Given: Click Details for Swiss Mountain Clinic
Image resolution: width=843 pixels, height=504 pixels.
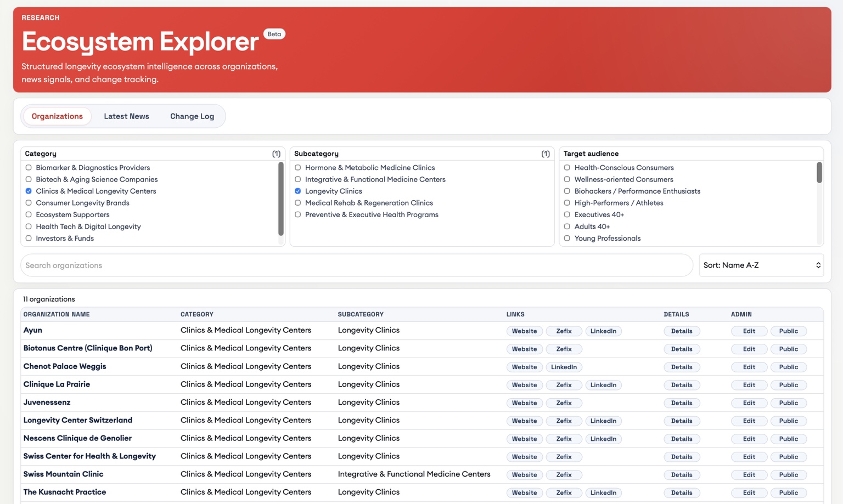Looking at the screenshot, I should click(682, 474).
